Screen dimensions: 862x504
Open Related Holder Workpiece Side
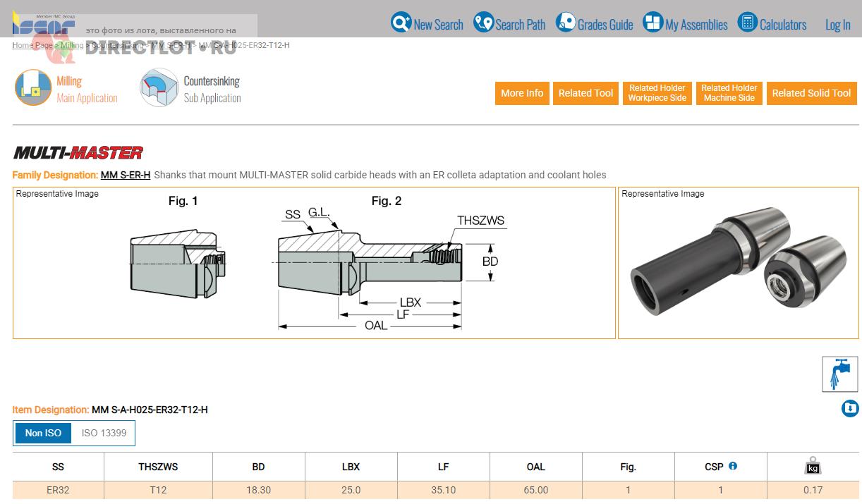tap(657, 93)
